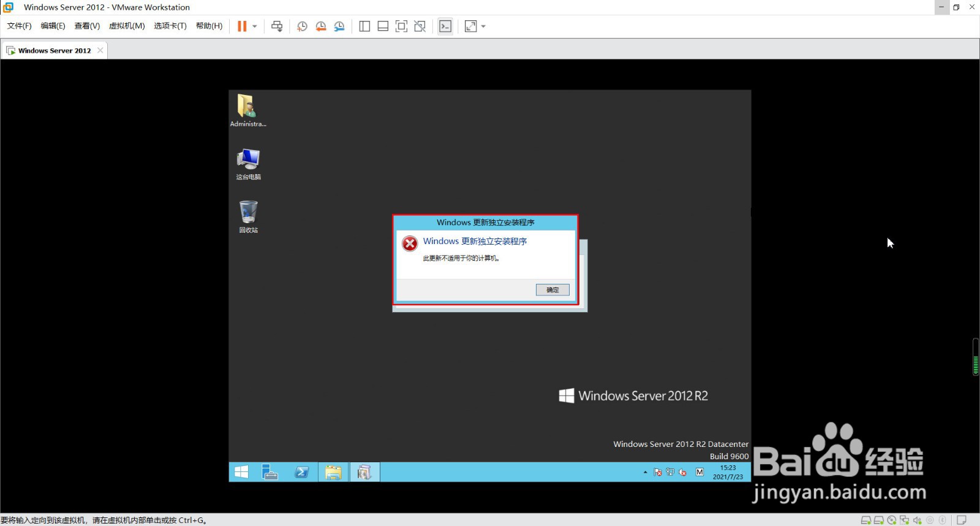Select the 这台电脑 desktop icon

click(x=248, y=164)
